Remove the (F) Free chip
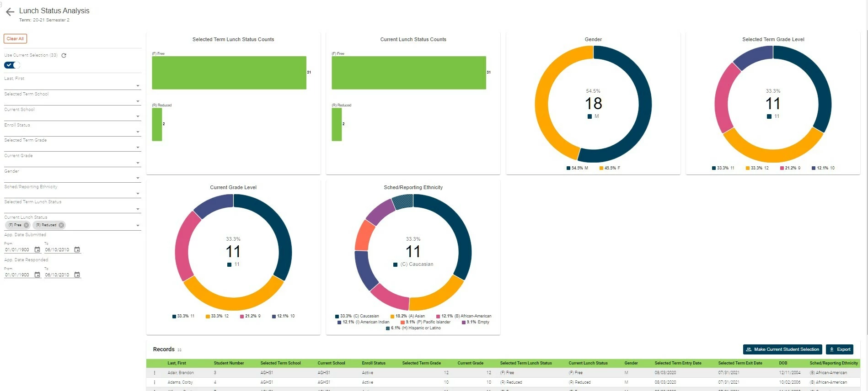Image resolution: width=868 pixels, height=391 pixels. click(26, 225)
